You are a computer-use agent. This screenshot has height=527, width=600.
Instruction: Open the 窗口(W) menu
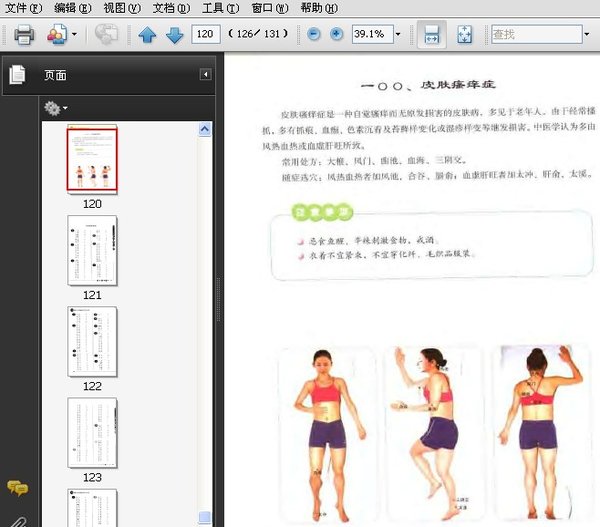click(270, 8)
